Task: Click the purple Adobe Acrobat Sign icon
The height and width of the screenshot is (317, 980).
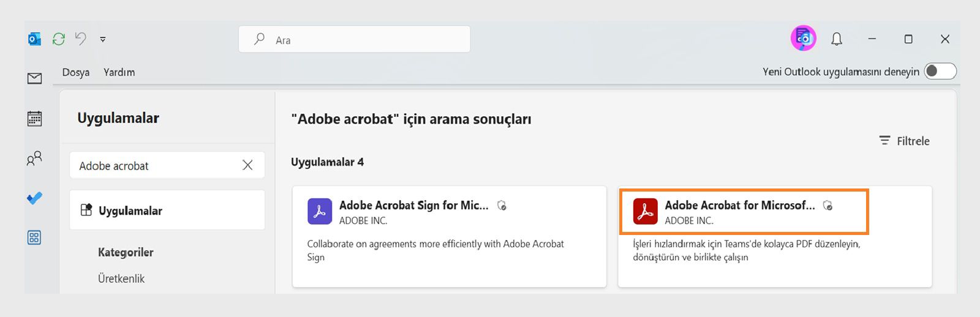Action: tap(320, 212)
